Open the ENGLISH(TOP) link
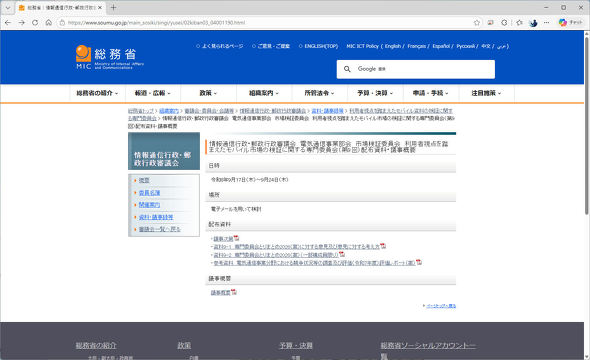 (x=321, y=46)
